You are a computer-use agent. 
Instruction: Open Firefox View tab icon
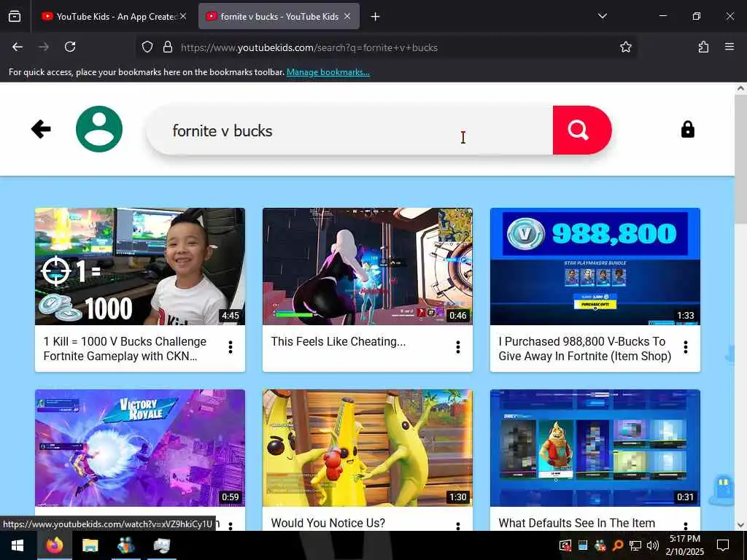pyautogui.click(x=15, y=16)
